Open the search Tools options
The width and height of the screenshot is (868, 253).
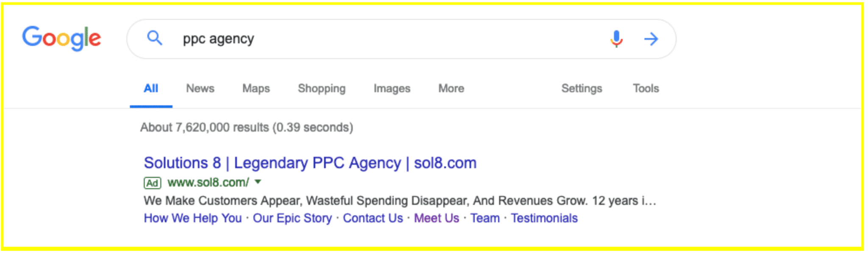click(645, 88)
